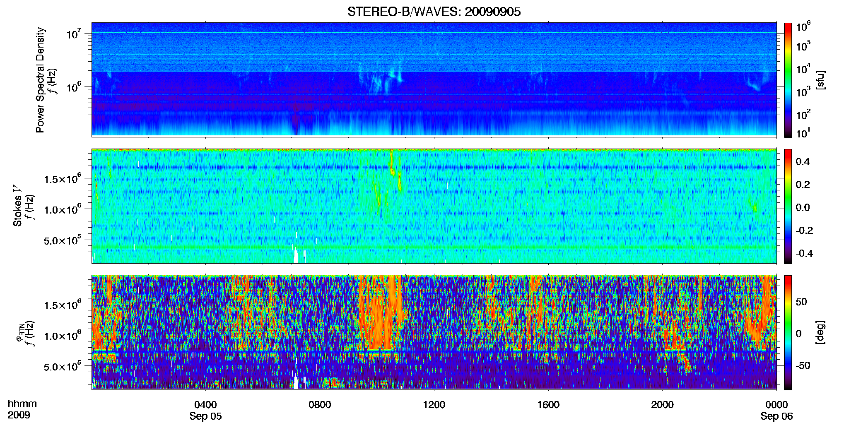
Task: Click the 1.5×10^6 tick label in the phi RTN panel
Action: click(63, 305)
